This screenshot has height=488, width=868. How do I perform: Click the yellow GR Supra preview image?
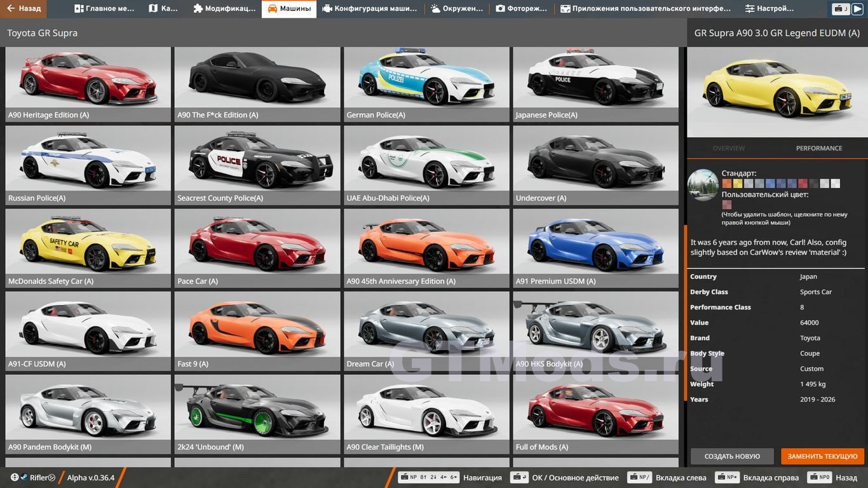click(x=777, y=92)
